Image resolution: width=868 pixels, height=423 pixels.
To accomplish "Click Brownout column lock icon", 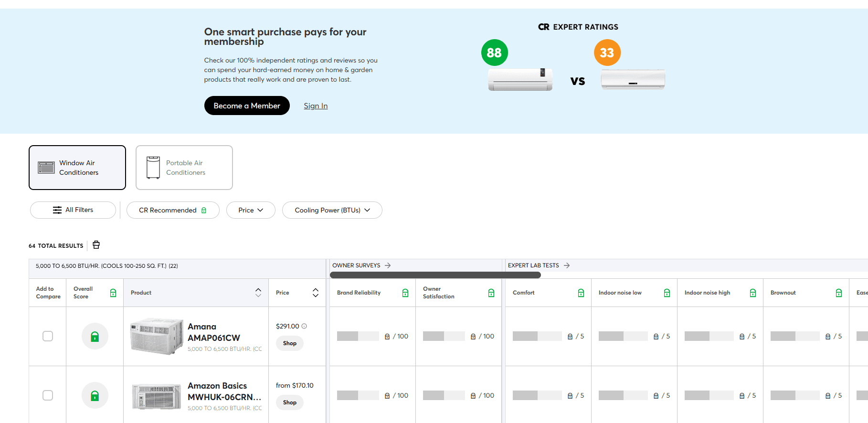I will pos(839,293).
